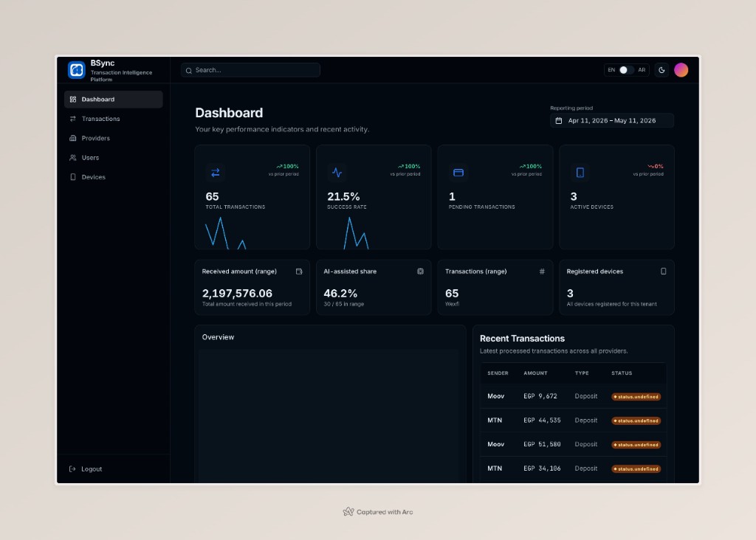Click the Registered devices phone icon
This screenshot has height=540, width=756.
(664, 271)
